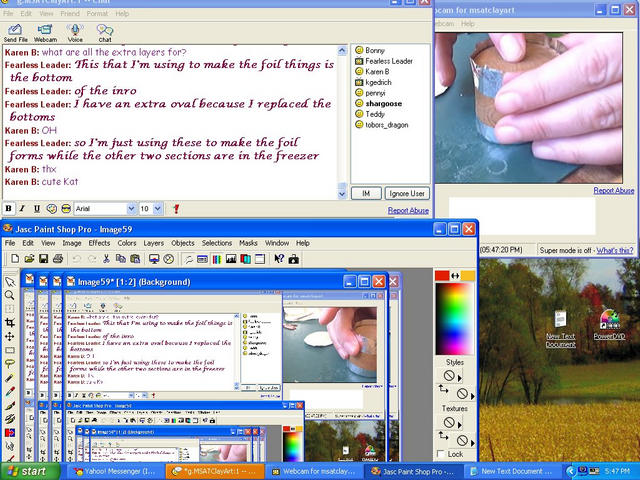
Task: Click the Cut scissors icon
Action: click(x=106, y=259)
